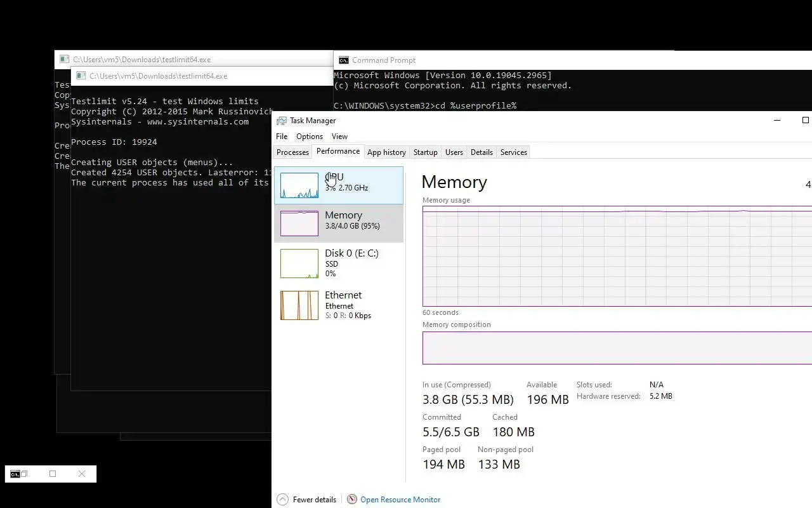
Task: Switch to the Users tab
Action: coord(454,152)
